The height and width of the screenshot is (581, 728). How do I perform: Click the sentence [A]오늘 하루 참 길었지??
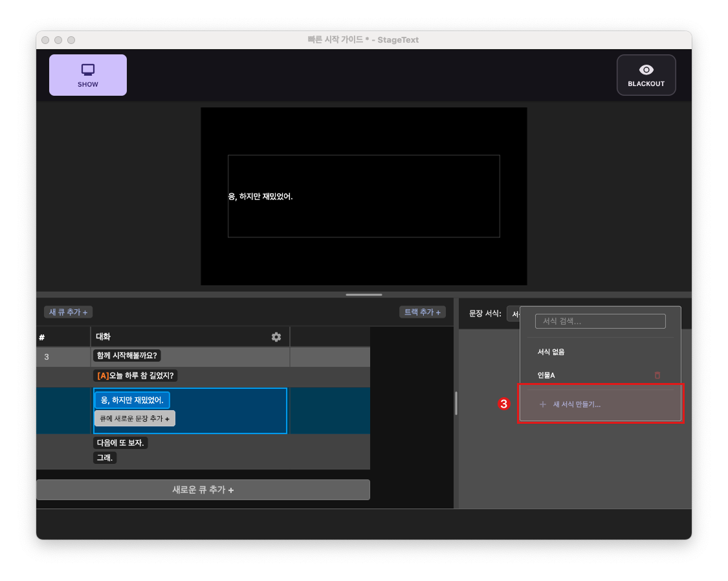(137, 375)
